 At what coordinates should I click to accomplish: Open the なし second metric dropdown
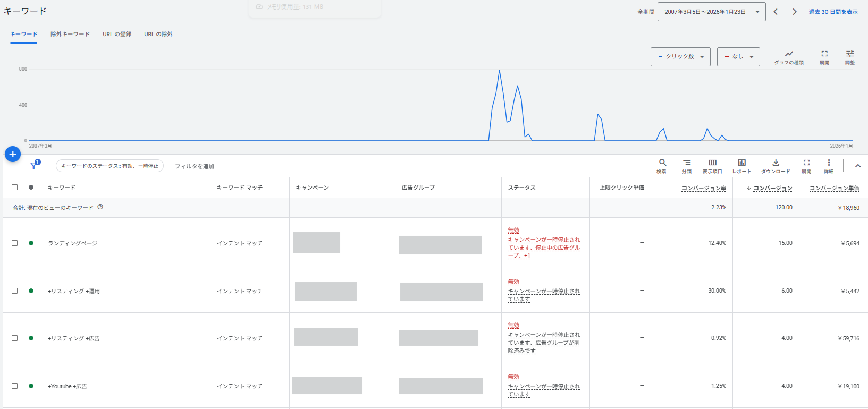pyautogui.click(x=738, y=57)
